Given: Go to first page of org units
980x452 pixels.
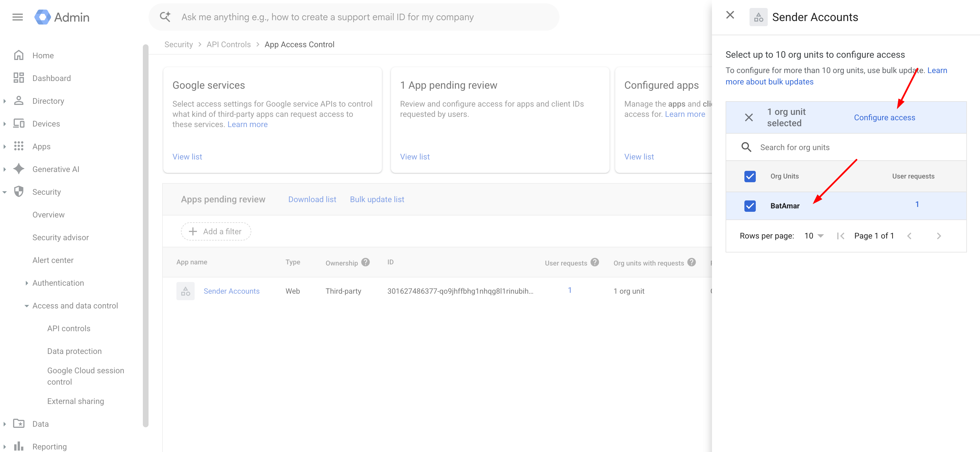Looking at the screenshot, I should [841, 236].
